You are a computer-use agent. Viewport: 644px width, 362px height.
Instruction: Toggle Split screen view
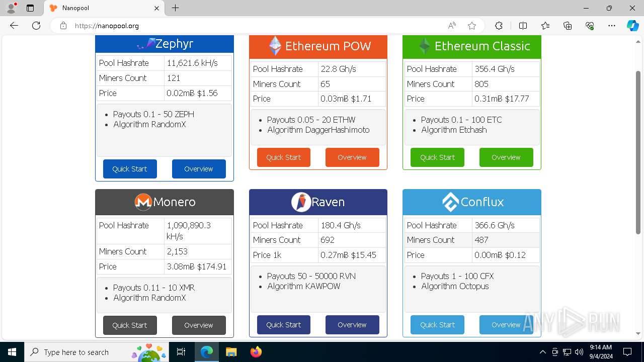523,26
